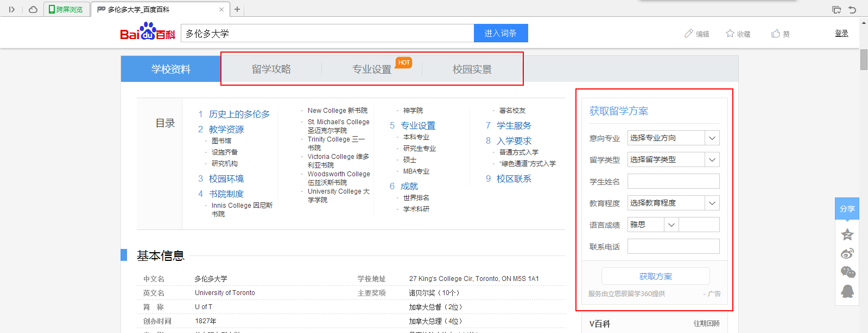Viewport: 868px width, 333px height.
Task: Go to the 校园环境 contents entry
Action: pos(226,178)
